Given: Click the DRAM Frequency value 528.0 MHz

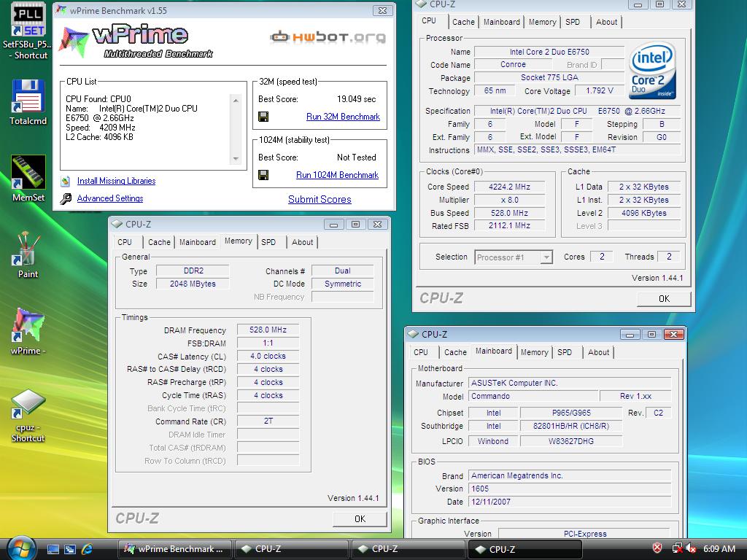Looking at the screenshot, I should pyautogui.click(x=268, y=330).
